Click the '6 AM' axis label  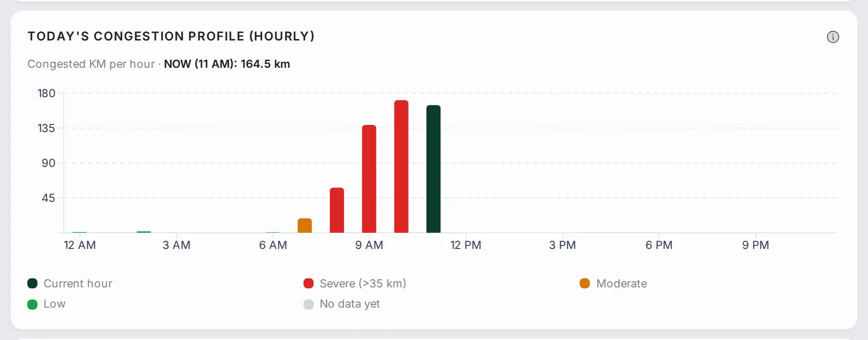click(x=273, y=245)
